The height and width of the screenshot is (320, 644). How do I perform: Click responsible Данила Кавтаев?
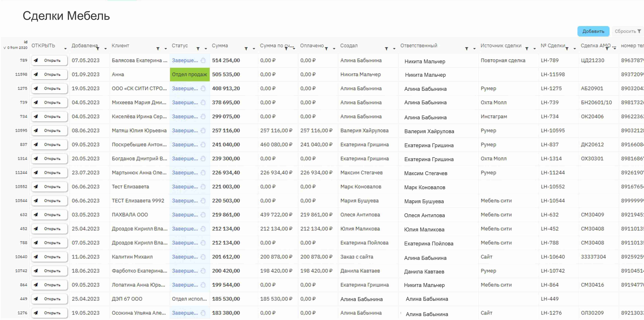[x=424, y=272]
